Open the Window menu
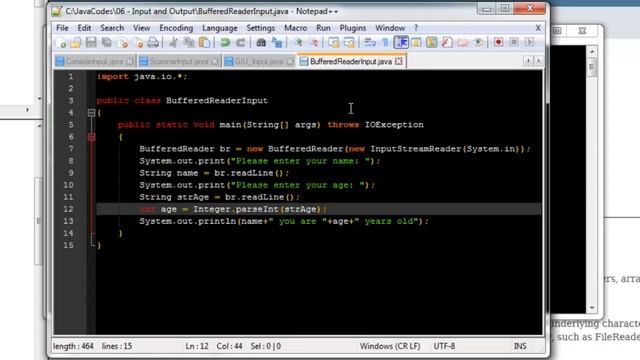The image size is (640, 360). pos(390,28)
